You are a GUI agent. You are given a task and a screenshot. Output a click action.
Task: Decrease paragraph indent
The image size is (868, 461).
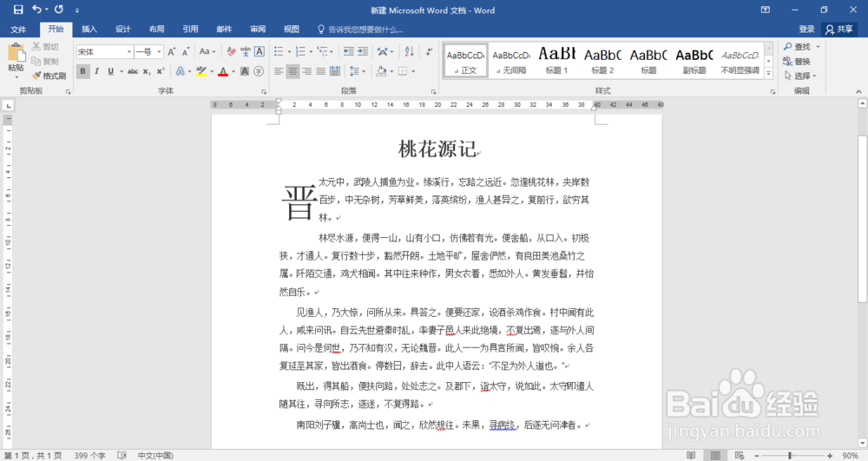349,51
